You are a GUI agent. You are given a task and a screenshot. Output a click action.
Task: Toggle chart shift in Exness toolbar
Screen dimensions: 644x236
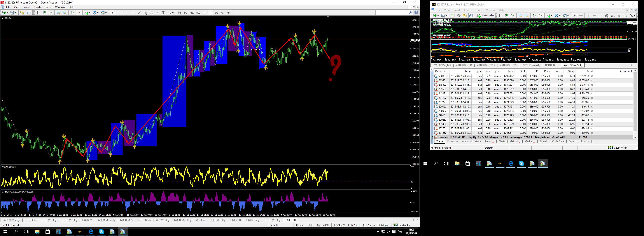click(541, 16)
